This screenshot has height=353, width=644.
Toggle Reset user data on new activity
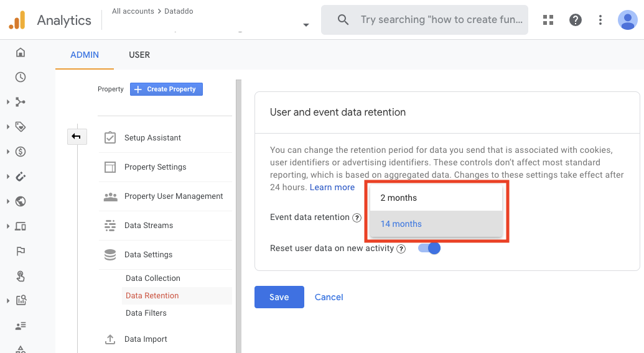(x=429, y=249)
